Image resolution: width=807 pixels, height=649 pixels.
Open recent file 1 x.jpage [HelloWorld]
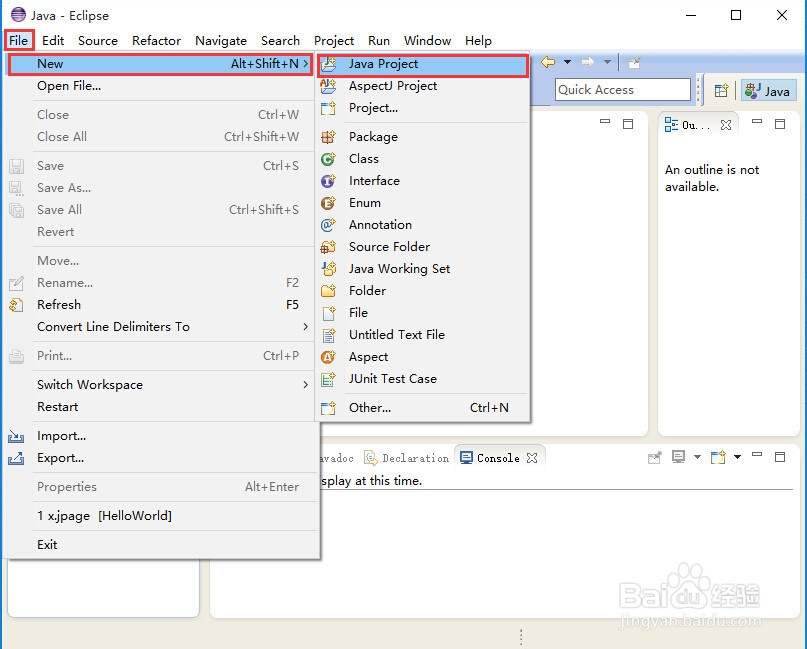[161, 516]
